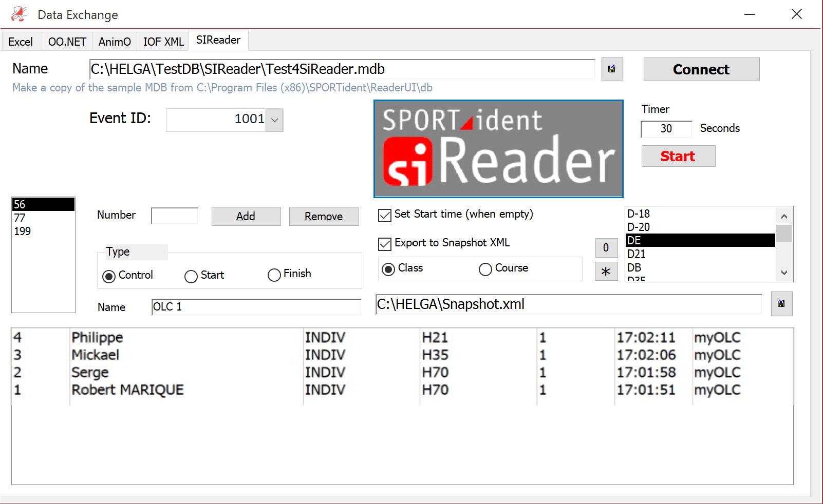Select the Start type radio button
823x504 pixels.
click(x=191, y=277)
